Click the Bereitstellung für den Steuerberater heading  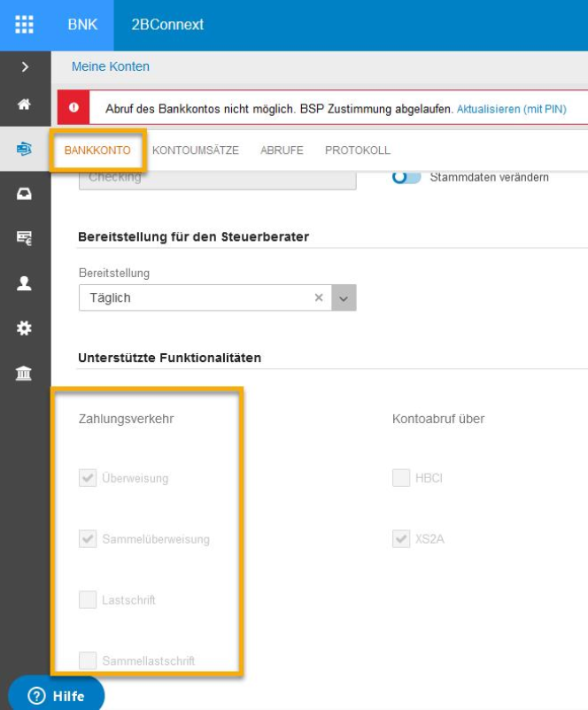click(x=193, y=237)
